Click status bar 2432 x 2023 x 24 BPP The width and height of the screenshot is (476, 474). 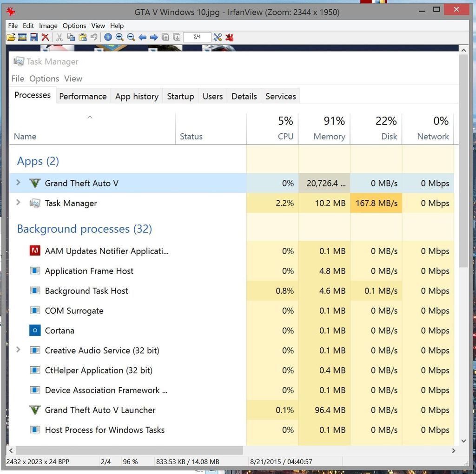(38, 461)
